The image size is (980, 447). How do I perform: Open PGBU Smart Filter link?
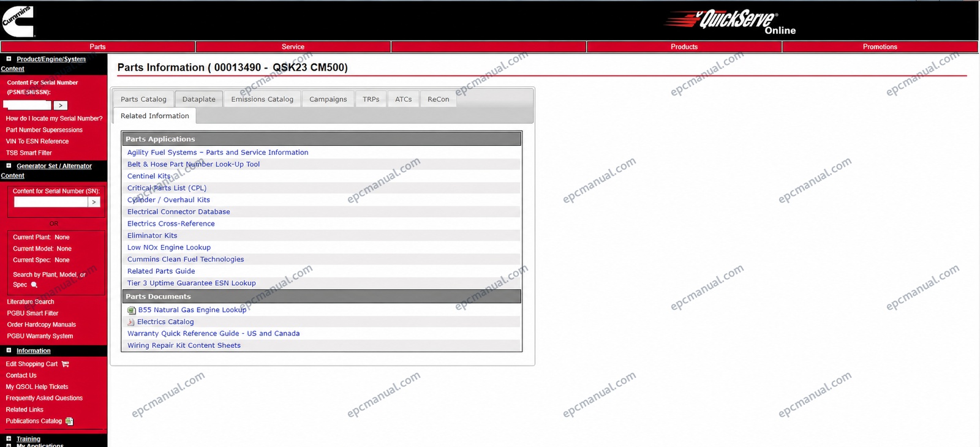coord(32,314)
